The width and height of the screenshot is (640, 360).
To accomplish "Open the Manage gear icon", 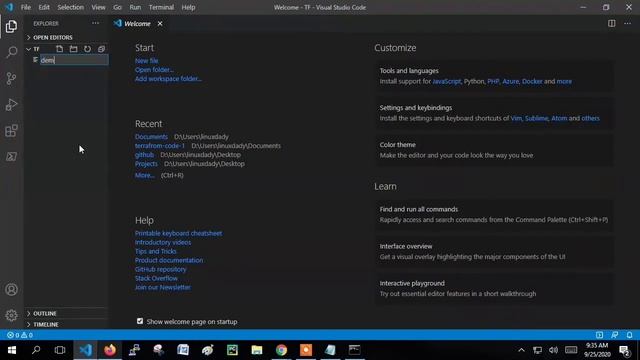I will 11,315.
